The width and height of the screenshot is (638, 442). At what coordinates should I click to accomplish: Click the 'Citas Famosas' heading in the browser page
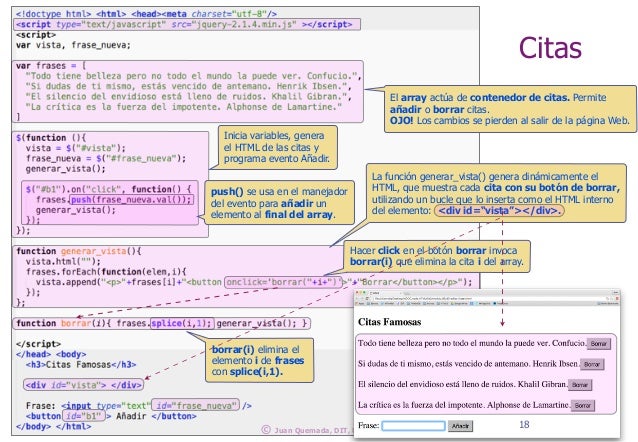pyautogui.click(x=389, y=322)
